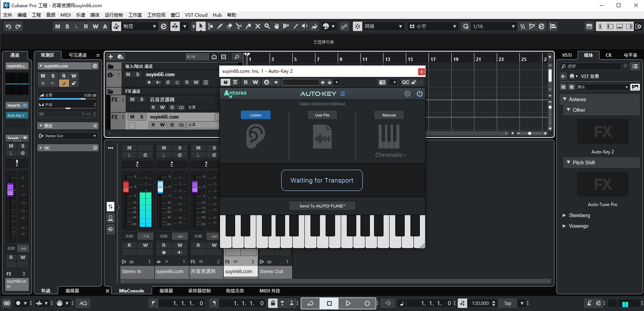Switch to the VSTi tab
This screenshot has width=644, height=311.
point(567,55)
